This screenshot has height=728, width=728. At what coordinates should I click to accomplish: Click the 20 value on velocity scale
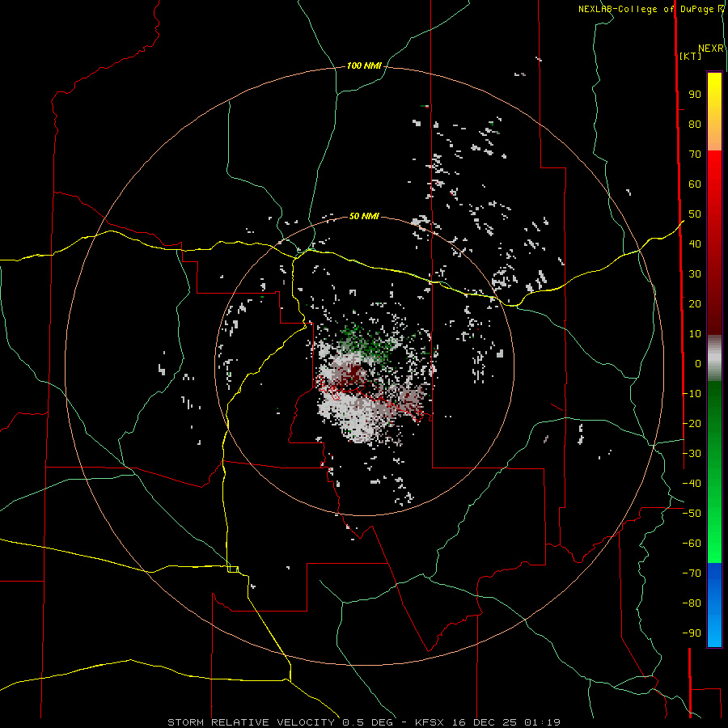point(695,303)
